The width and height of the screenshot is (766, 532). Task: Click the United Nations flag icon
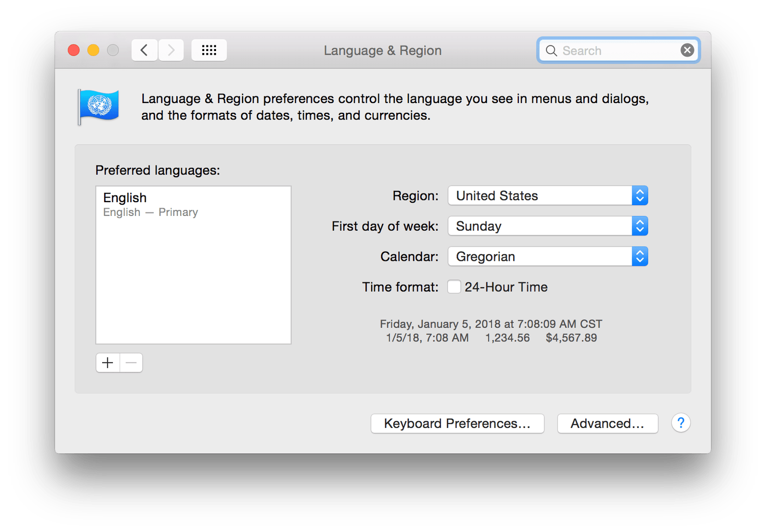99,106
